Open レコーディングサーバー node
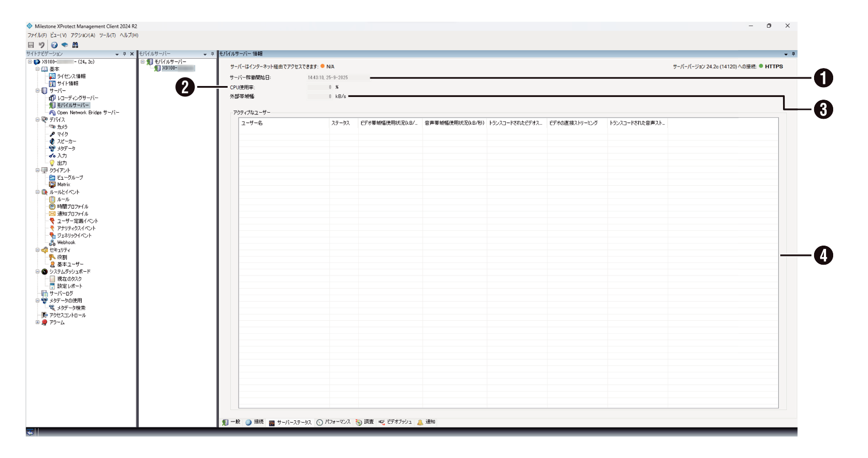Viewport: 868px width, 458px height. pos(78,98)
